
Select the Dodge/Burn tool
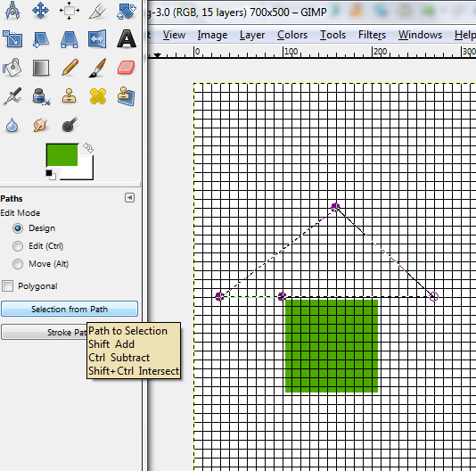coord(70,125)
